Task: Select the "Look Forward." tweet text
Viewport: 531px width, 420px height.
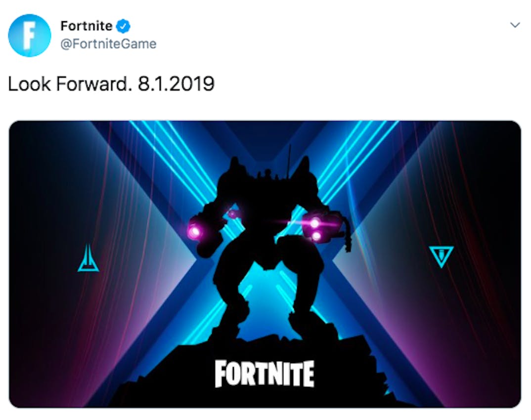Action: pyautogui.click(x=70, y=84)
